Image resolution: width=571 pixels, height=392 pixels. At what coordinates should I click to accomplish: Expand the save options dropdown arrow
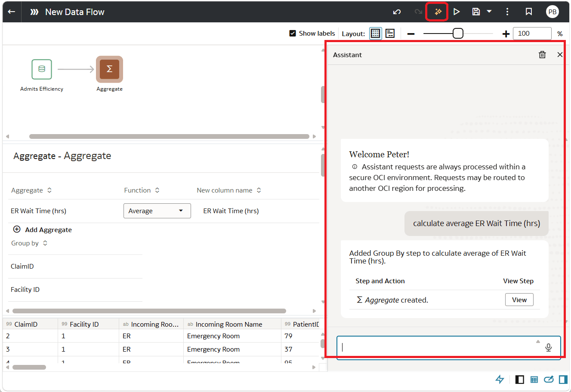click(x=489, y=12)
